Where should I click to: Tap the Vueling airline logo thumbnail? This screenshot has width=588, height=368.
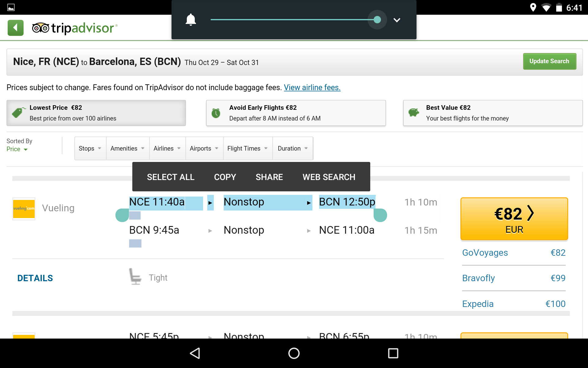24,209
